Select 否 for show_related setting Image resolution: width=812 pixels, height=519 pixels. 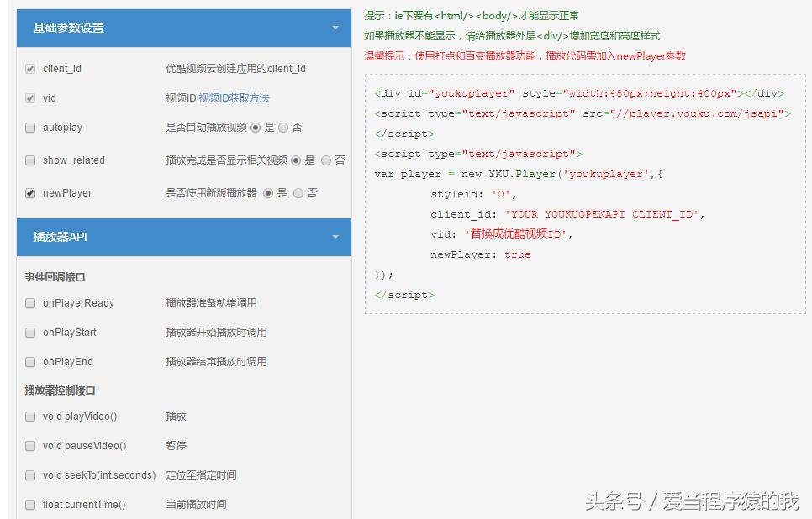click(x=324, y=160)
